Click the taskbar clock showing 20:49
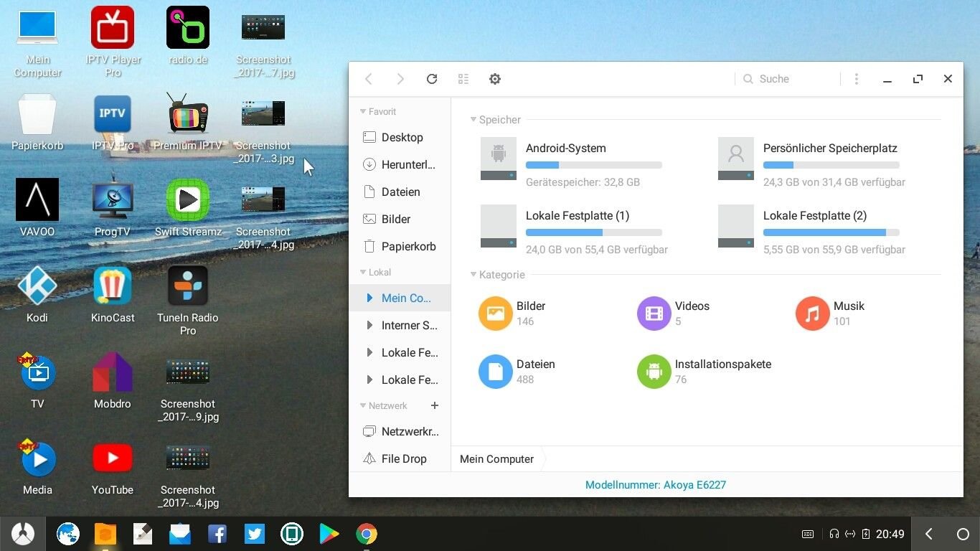The image size is (980, 551). pos(890,534)
